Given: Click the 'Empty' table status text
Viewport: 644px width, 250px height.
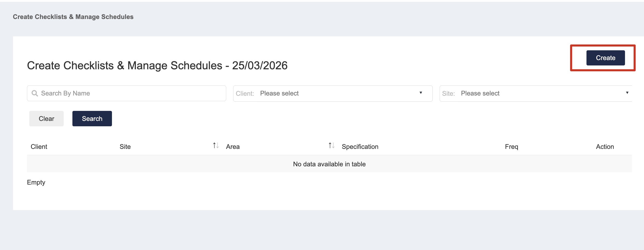Looking at the screenshot, I should [36, 182].
